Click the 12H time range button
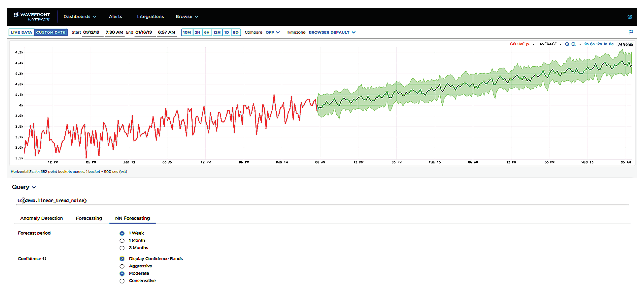The image size is (644, 290). tap(217, 32)
